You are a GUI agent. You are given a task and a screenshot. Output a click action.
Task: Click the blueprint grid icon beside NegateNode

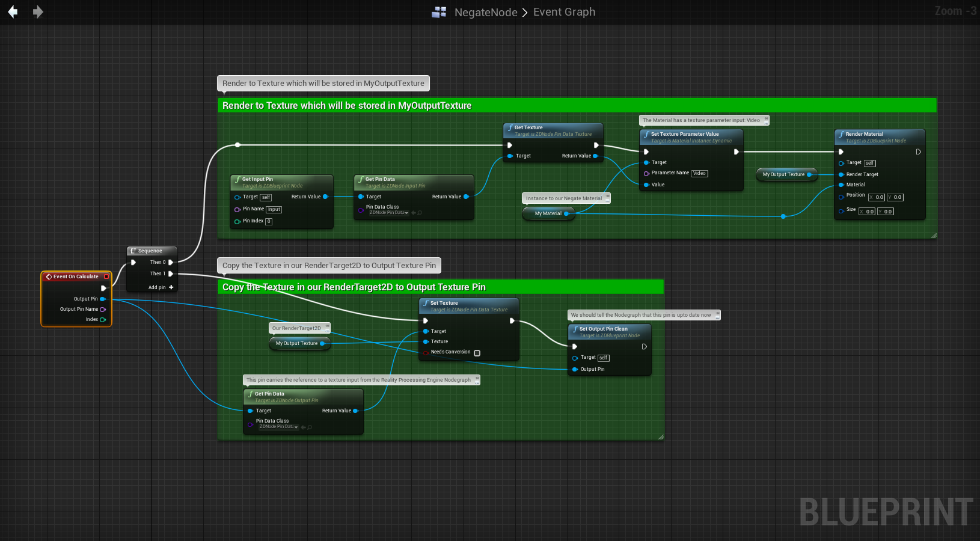[x=439, y=12]
